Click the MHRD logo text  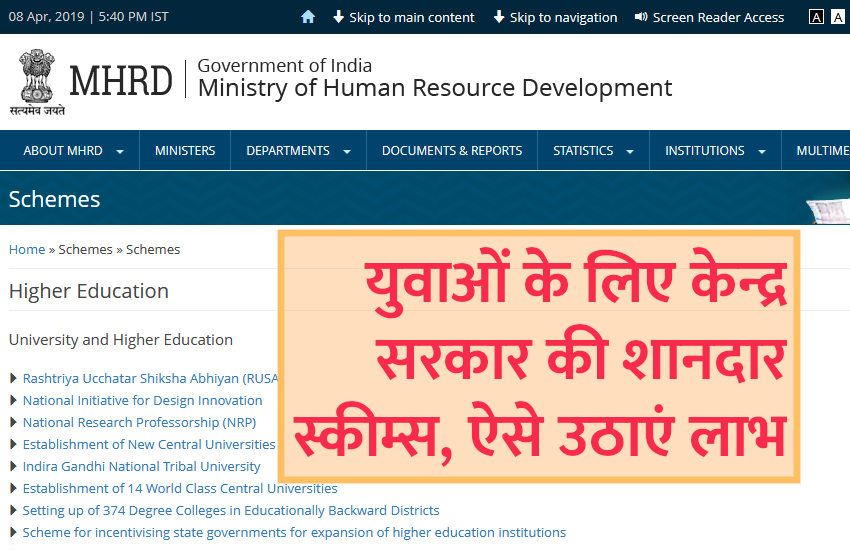120,82
